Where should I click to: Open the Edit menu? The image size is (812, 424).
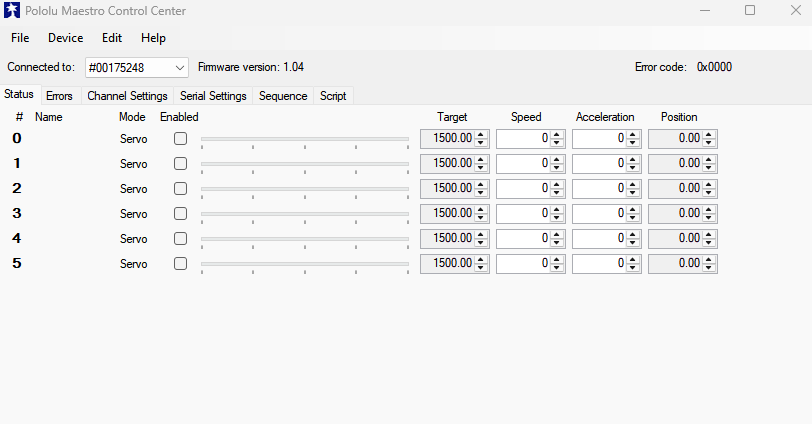point(111,38)
